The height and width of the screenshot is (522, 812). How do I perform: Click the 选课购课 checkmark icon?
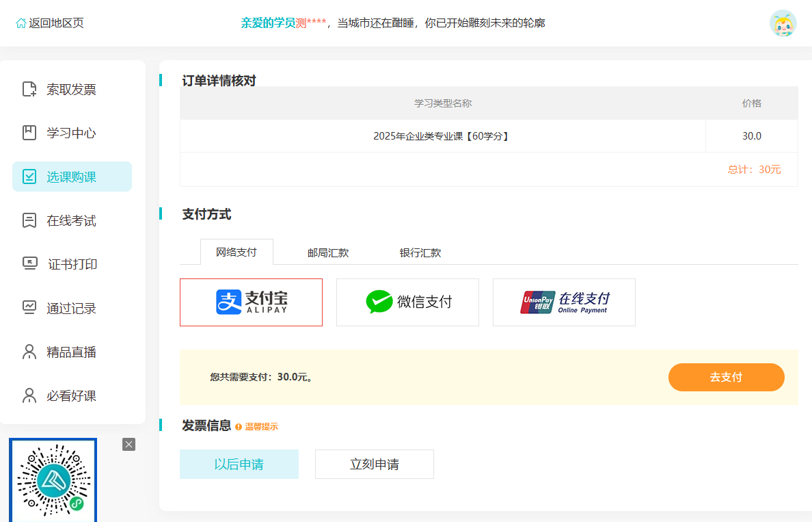click(29, 177)
